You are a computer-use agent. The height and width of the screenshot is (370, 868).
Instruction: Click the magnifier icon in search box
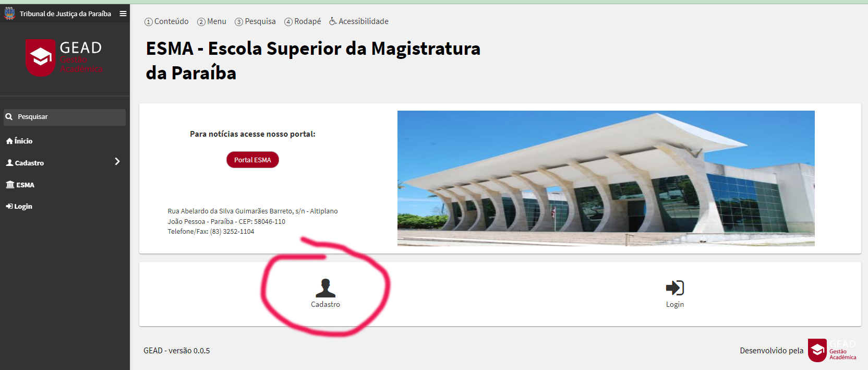tap(9, 117)
